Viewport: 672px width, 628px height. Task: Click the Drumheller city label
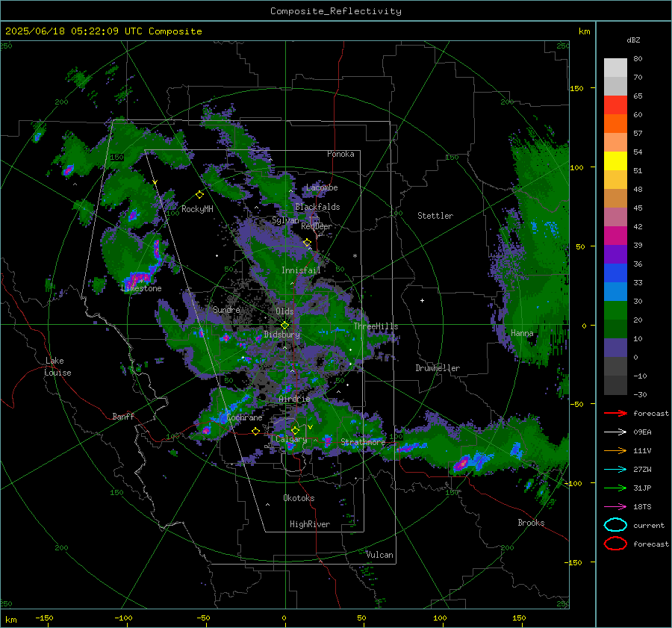pyautogui.click(x=438, y=368)
